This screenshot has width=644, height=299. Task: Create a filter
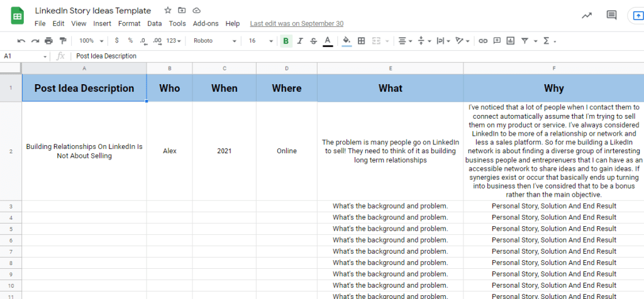(x=525, y=41)
